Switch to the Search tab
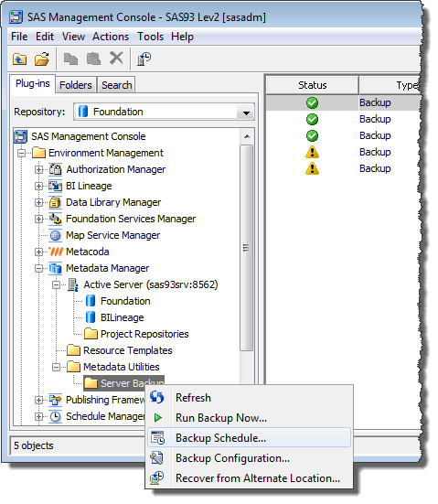Viewport: 438px width, 504px height. [x=117, y=85]
